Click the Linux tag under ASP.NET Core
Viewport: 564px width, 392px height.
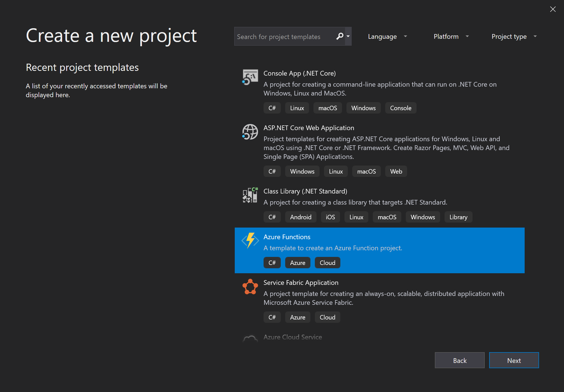pos(336,171)
